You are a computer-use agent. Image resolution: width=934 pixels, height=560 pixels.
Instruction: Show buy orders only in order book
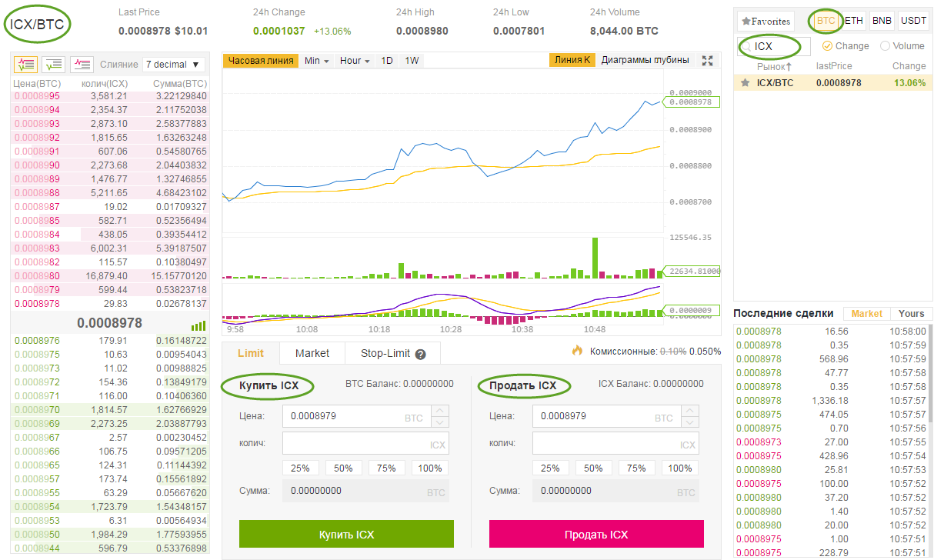pos(53,65)
